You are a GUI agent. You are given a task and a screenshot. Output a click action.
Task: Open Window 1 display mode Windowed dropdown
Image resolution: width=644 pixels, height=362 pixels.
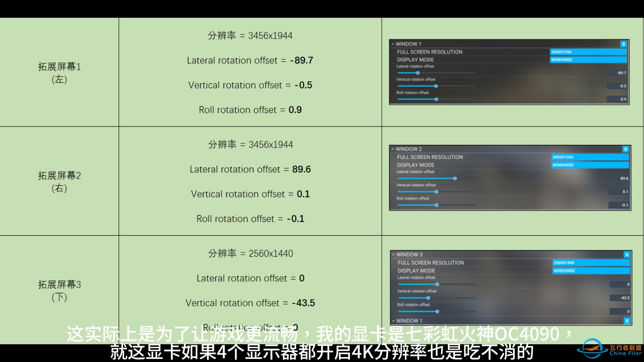[588, 60]
